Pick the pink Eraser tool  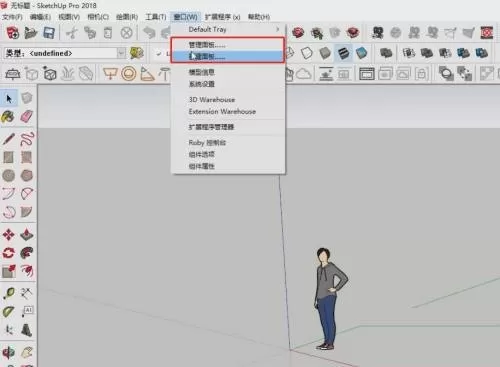tap(27, 117)
